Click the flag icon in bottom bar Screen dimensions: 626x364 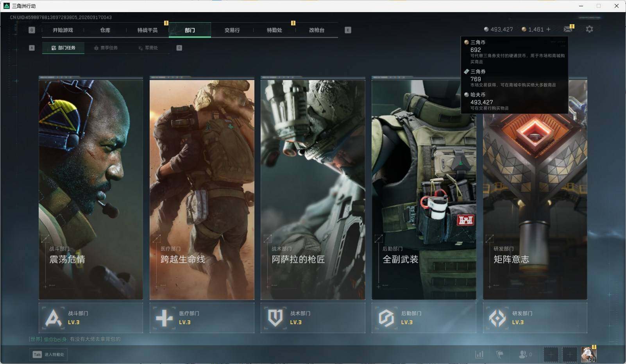pos(499,354)
